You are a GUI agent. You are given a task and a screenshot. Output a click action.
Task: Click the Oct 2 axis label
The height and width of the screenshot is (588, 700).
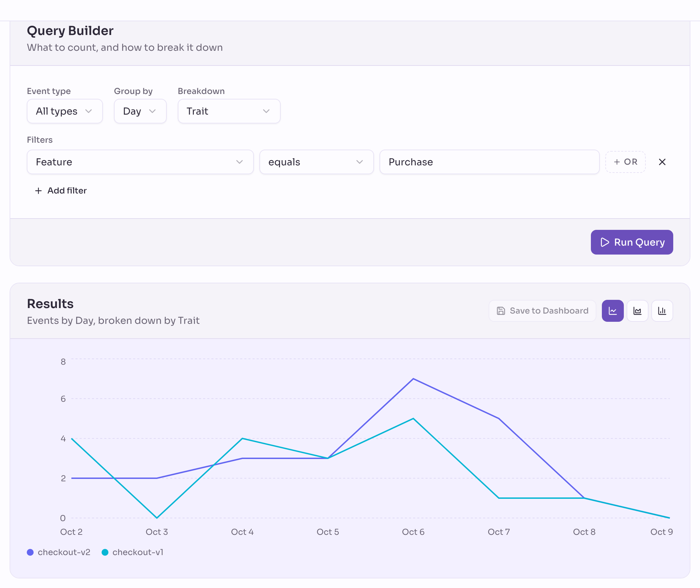point(71,532)
